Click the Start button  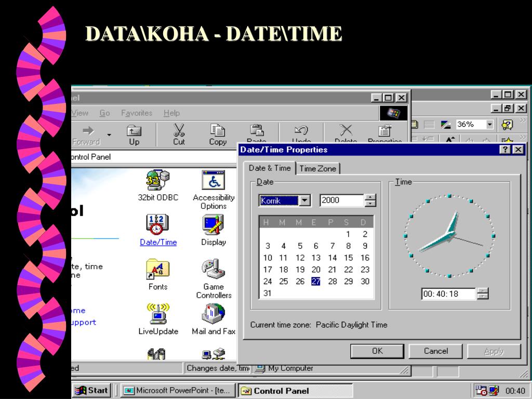[x=91, y=391]
